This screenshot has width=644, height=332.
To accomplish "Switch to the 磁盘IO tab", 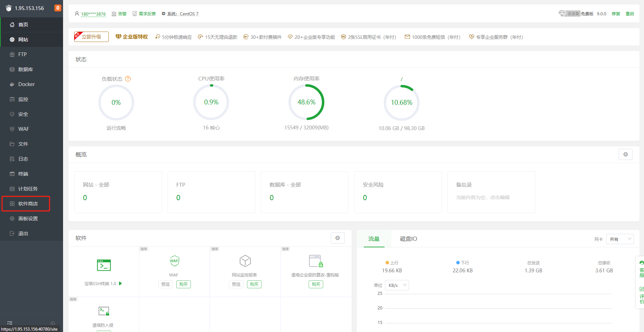I will pos(408,239).
